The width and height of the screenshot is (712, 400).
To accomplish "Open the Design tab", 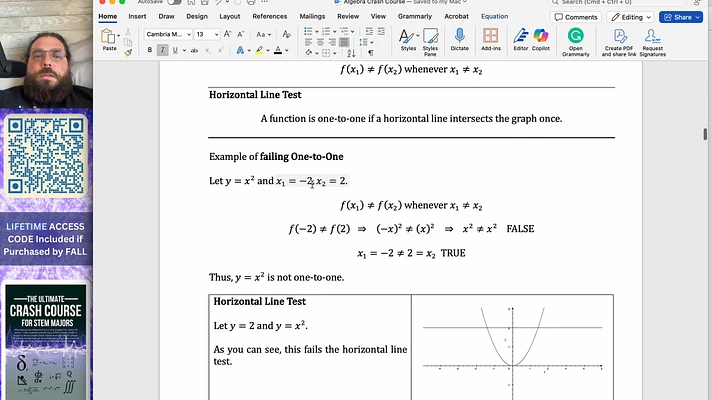I will click(x=197, y=16).
